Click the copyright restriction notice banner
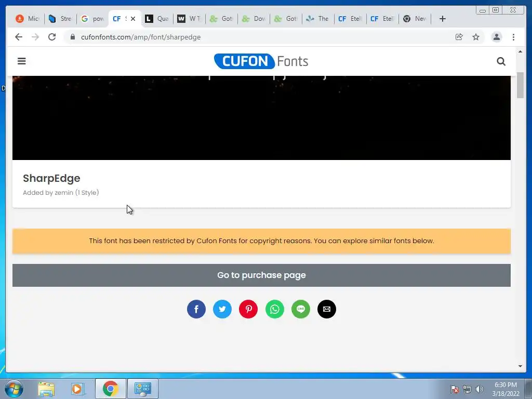Screen dimensions: 532x399 262,241
